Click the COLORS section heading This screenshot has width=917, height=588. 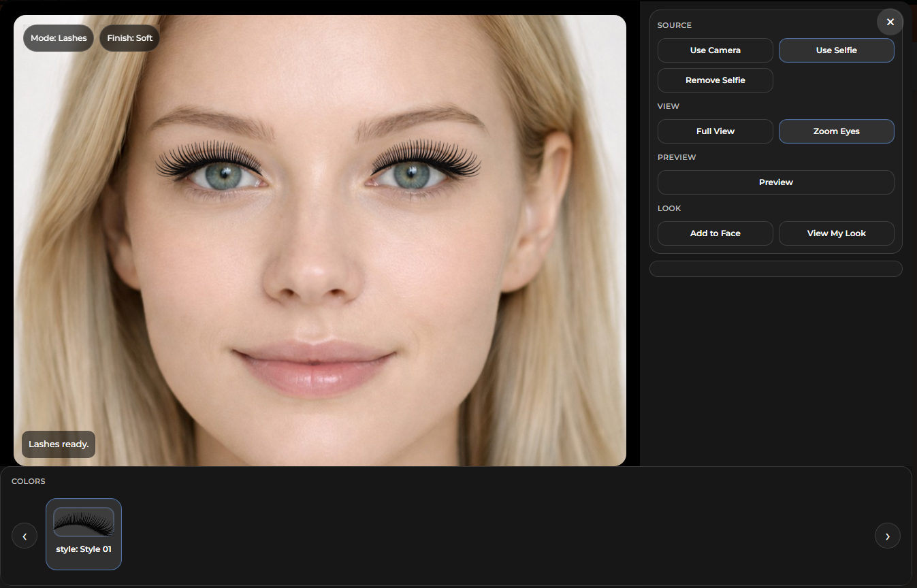tap(29, 481)
